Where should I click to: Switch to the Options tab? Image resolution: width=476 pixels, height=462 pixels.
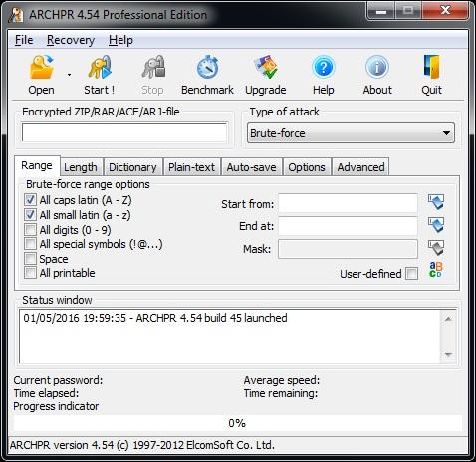click(307, 167)
